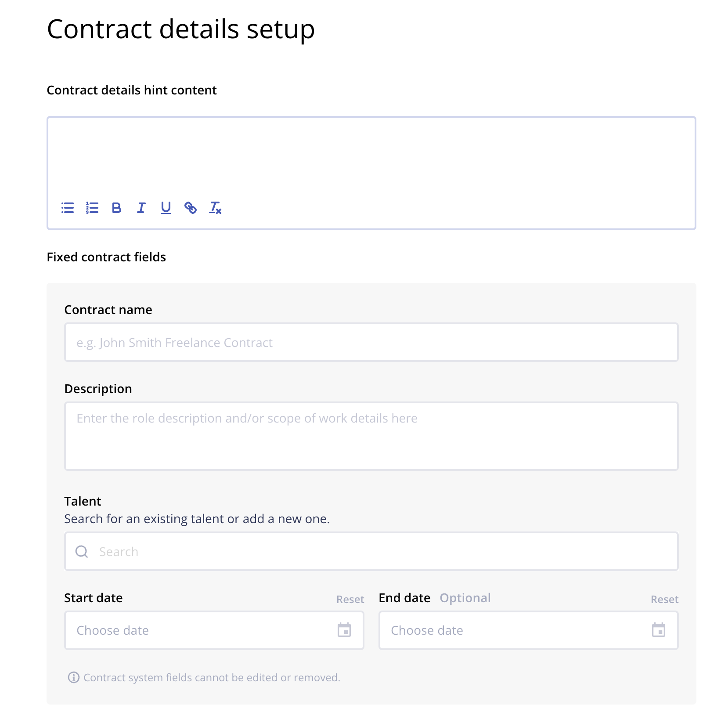Insert a hyperlink in hint editor
728x723 pixels.
(x=190, y=208)
